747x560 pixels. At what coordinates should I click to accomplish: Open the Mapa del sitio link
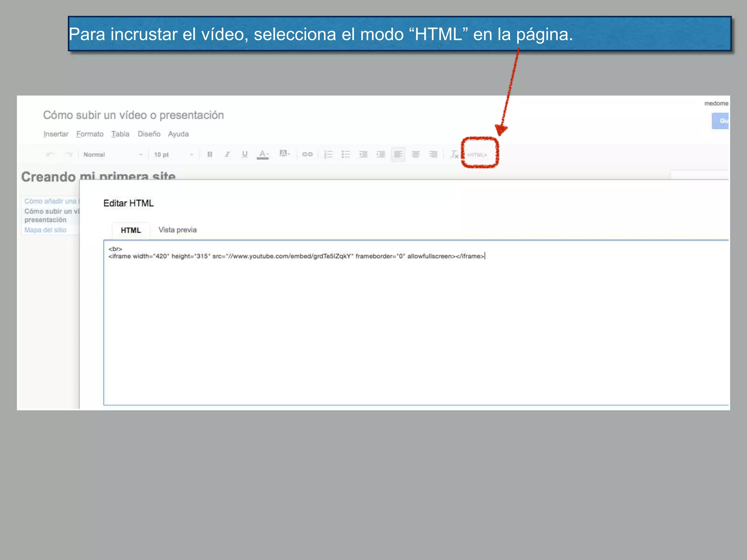[45, 230]
